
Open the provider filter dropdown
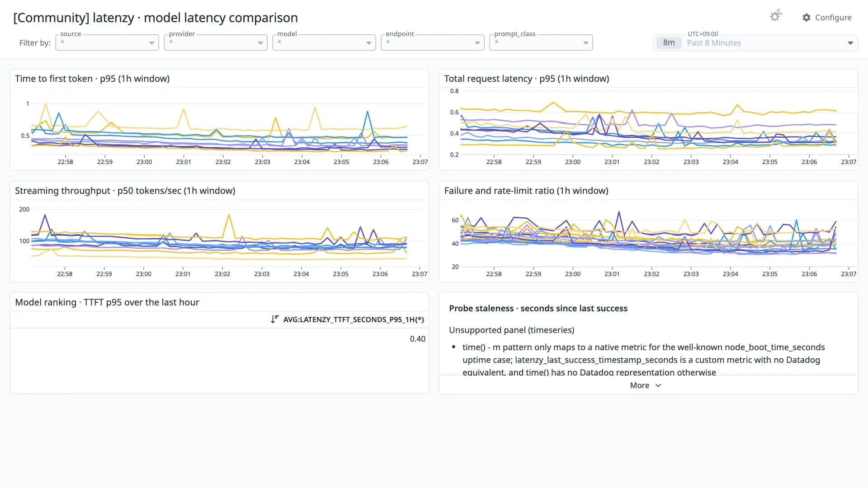(216, 42)
